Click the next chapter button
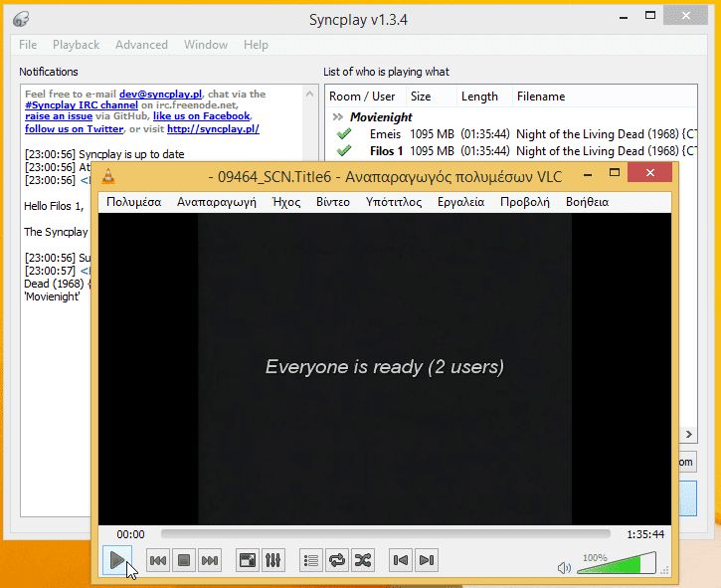Screen dimensions: 721x588 click(x=427, y=560)
